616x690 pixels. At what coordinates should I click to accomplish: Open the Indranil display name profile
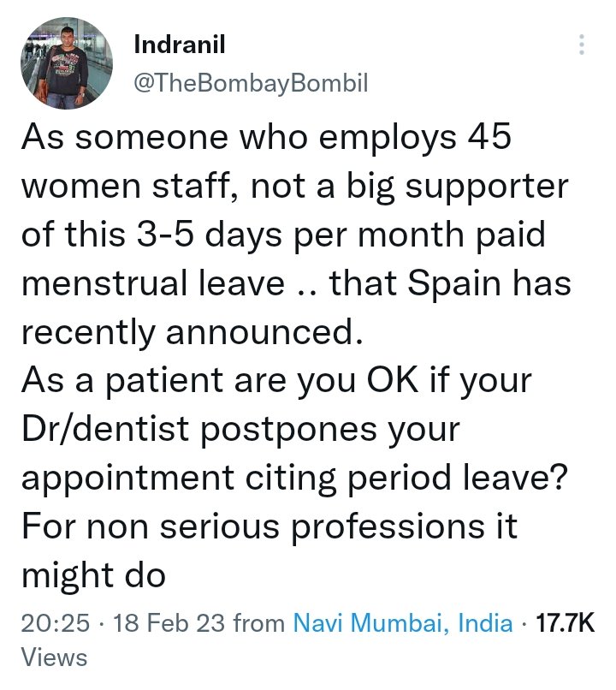pos(180,45)
